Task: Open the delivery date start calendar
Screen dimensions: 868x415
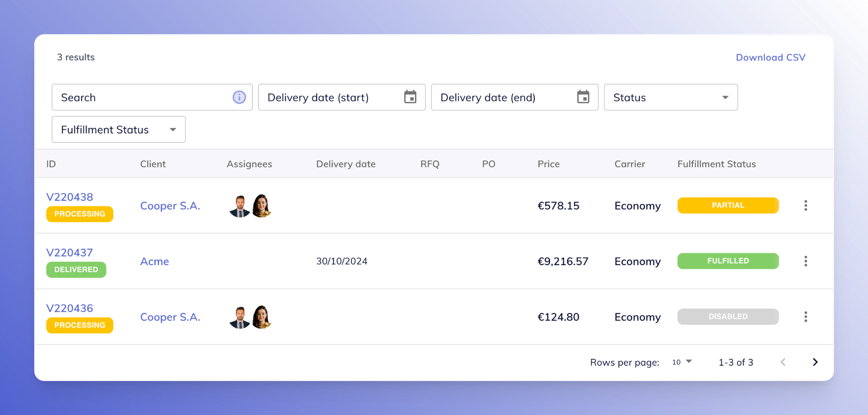Action: (410, 97)
